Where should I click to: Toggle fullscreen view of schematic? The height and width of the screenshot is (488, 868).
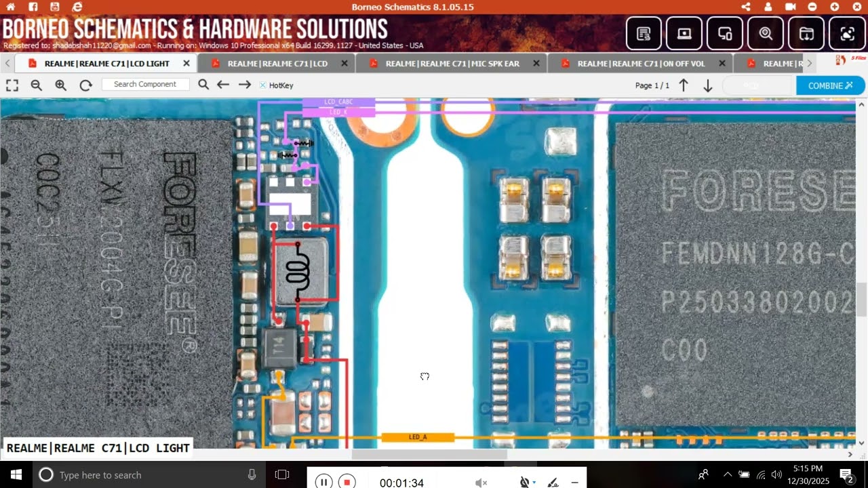tap(12, 85)
